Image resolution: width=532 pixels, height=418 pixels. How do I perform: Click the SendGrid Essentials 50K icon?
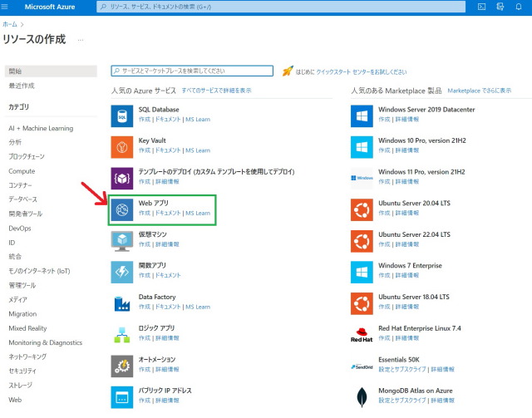click(x=362, y=366)
